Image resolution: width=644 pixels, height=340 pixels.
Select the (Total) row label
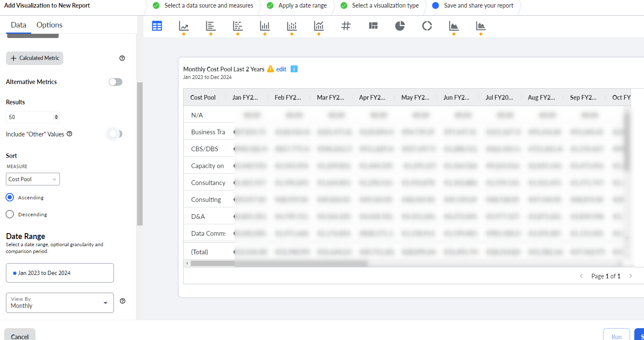pos(200,252)
